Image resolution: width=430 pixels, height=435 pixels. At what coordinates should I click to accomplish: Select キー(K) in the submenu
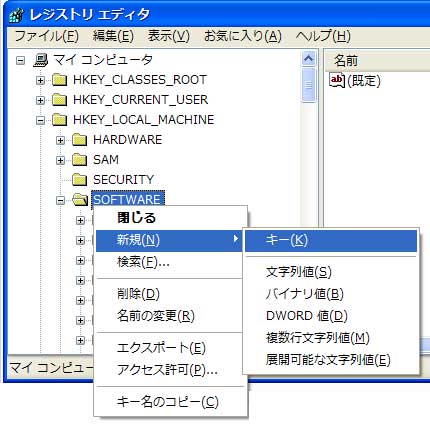coord(331,240)
